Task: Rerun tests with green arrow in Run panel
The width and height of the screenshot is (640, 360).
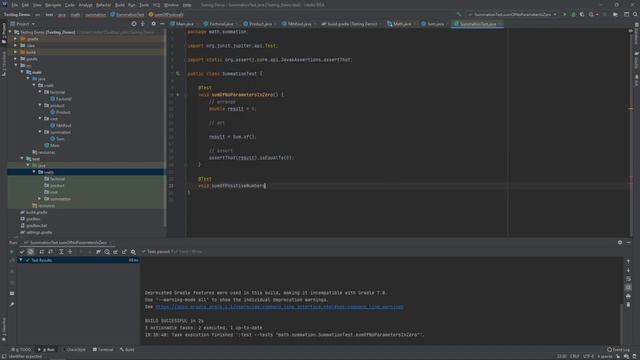Action: [11, 252]
